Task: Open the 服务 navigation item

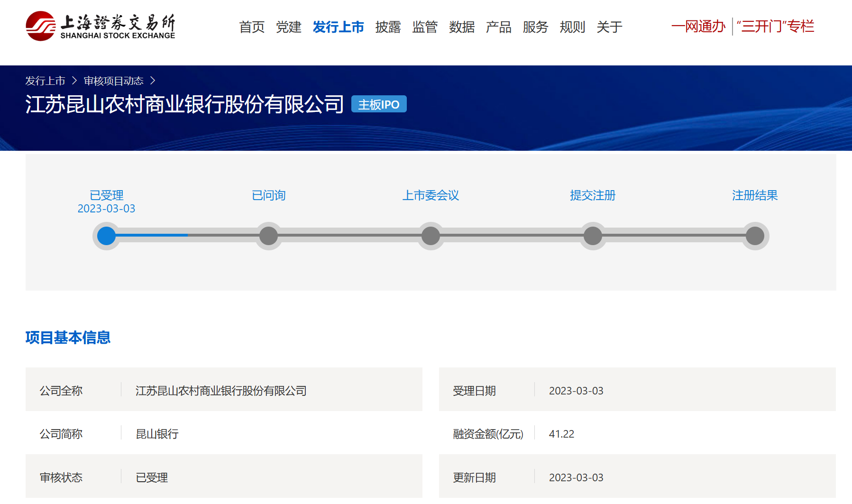Action: [x=536, y=27]
